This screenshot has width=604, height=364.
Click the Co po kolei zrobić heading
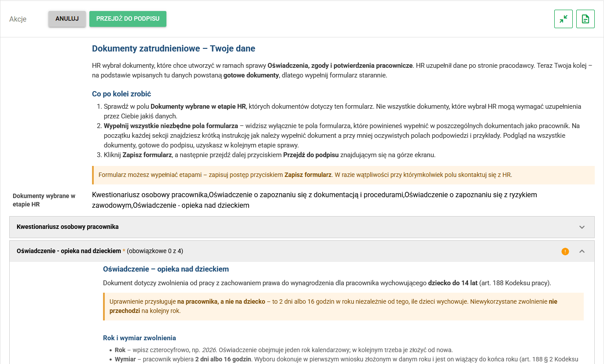pos(122,94)
